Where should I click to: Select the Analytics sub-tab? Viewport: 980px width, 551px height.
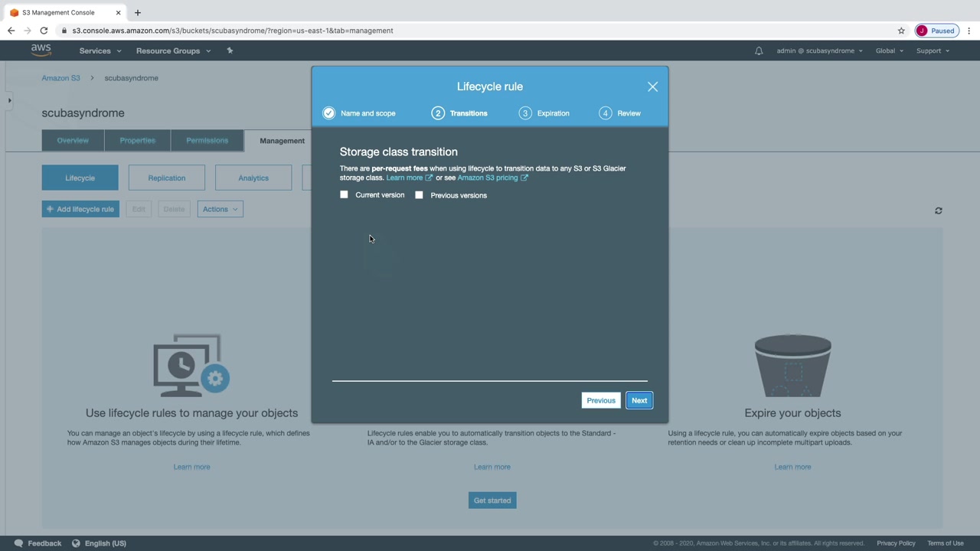253,178
